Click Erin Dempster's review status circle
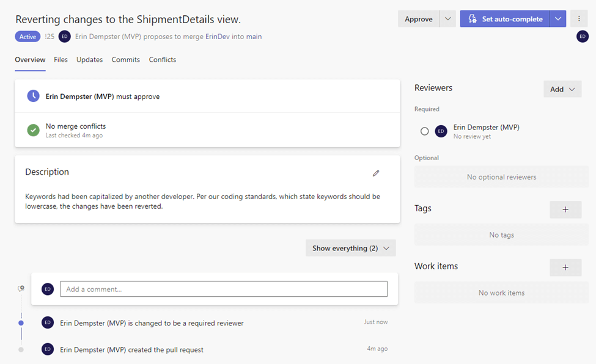The height and width of the screenshot is (364, 596). click(425, 131)
